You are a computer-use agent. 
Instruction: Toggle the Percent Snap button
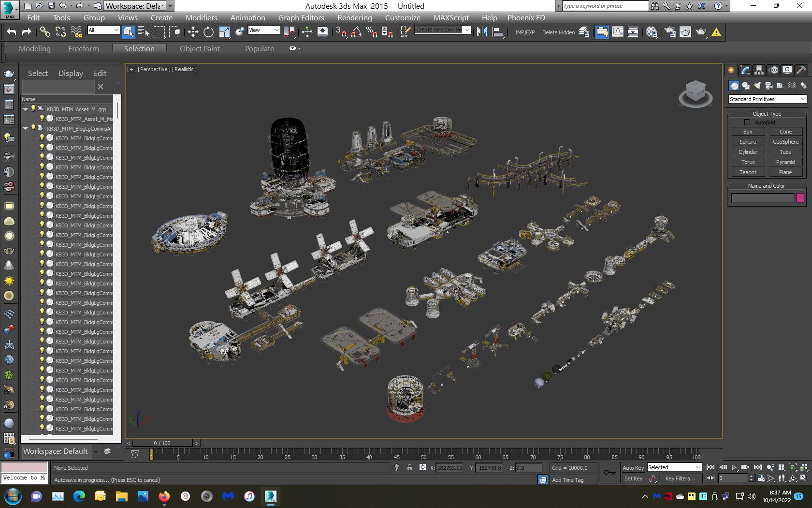(372, 32)
